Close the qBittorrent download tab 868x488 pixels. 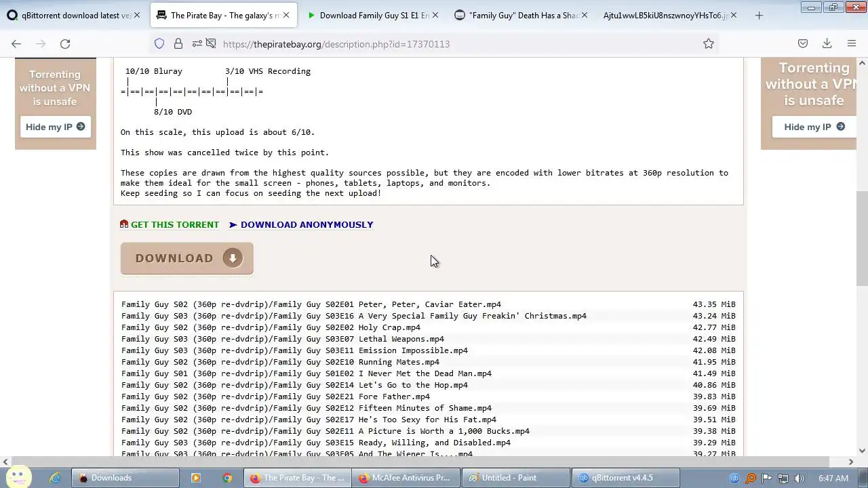click(138, 15)
